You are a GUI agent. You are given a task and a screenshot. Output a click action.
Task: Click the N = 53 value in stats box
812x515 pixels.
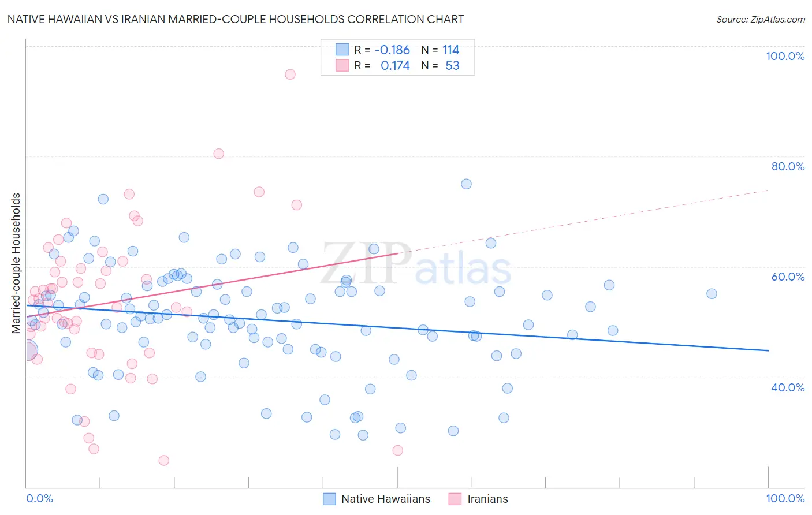click(441, 65)
